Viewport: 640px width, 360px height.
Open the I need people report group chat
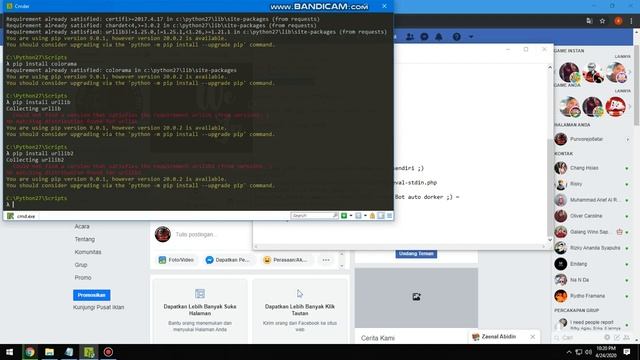(592, 324)
